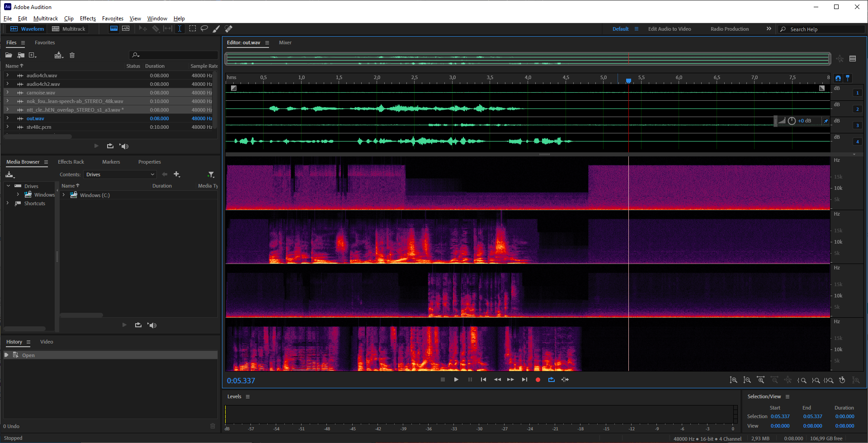Click Zoom In Amplitude icon
868x443 pixels.
(x=733, y=380)
